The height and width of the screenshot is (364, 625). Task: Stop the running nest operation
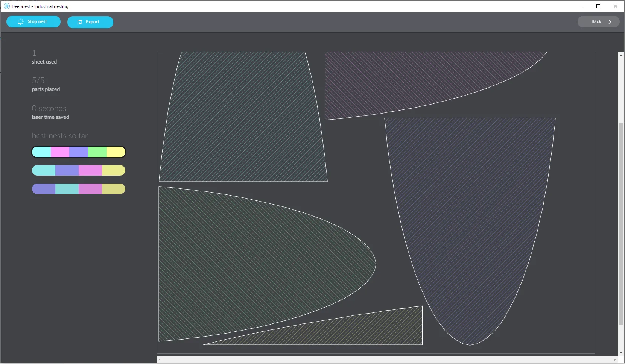click(x=33, y=22)
